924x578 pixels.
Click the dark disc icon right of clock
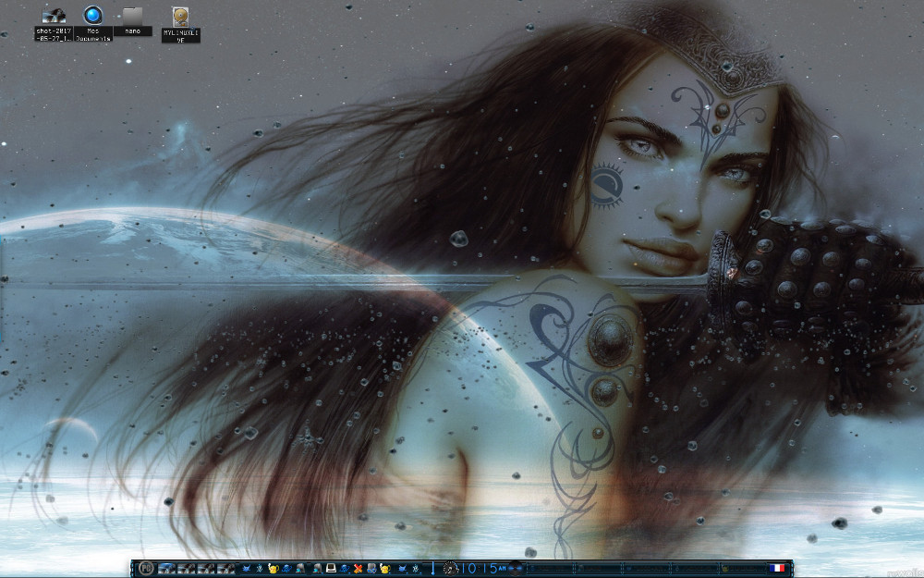click(515, 569)
